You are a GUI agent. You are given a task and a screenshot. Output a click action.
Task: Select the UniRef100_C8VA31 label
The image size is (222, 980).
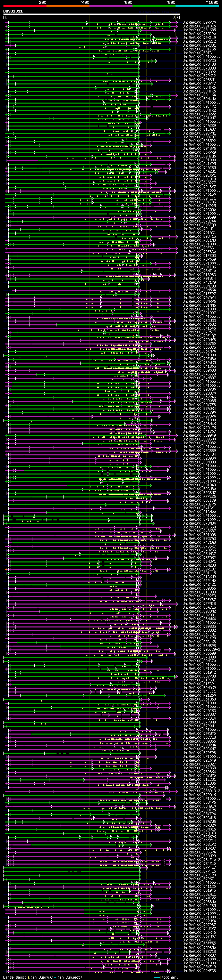[x=199, y=615]
